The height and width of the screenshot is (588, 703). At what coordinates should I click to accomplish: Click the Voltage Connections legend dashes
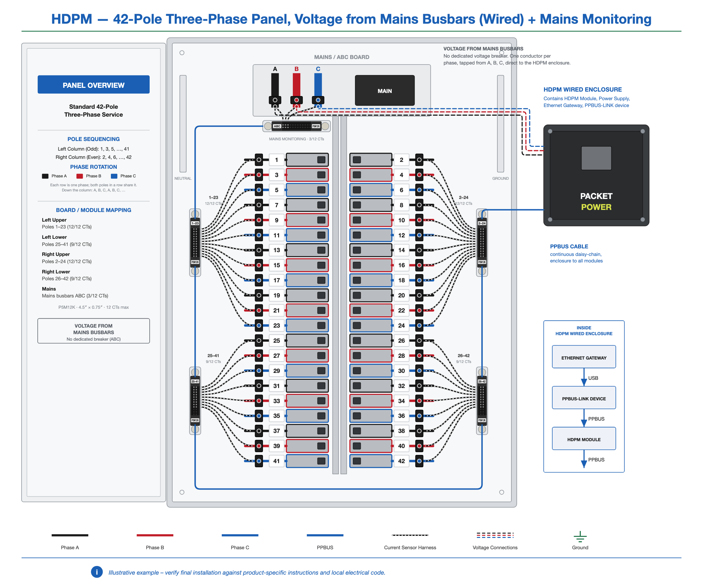(x=495, y=535)
